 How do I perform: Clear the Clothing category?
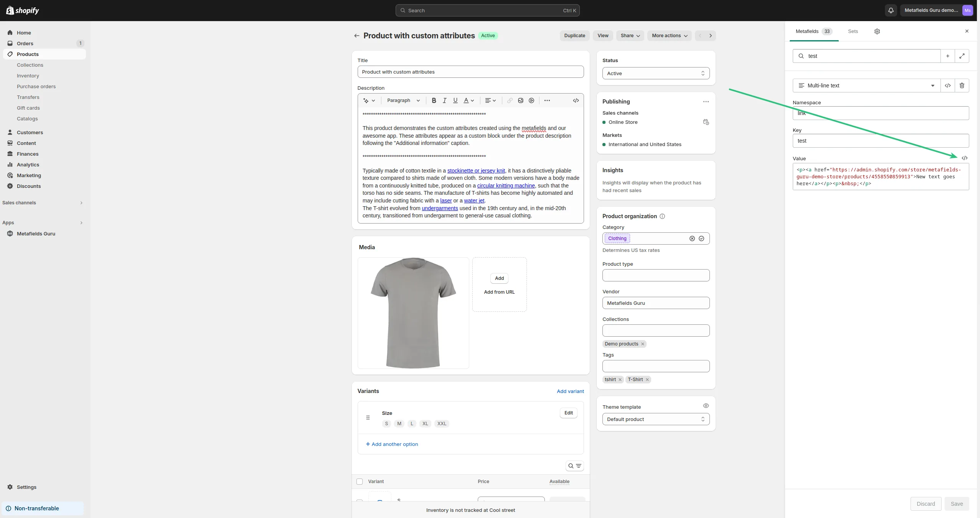pyautogui.click(x=692, y=238)
